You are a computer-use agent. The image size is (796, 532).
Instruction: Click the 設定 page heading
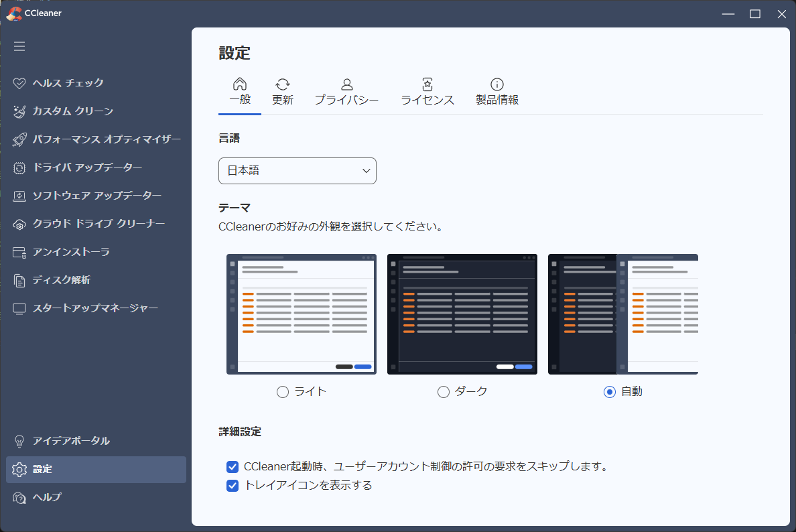click(x=235, y=54)
